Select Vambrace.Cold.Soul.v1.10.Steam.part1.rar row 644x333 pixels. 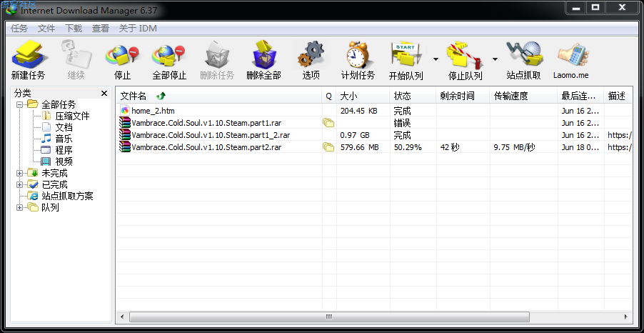373,122
